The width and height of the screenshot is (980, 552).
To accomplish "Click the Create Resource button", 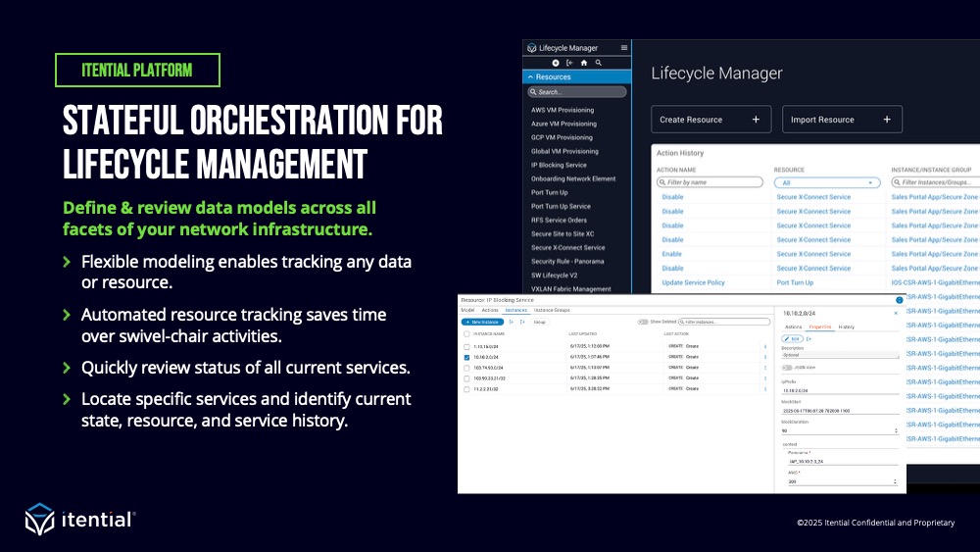I will point(711,120).
